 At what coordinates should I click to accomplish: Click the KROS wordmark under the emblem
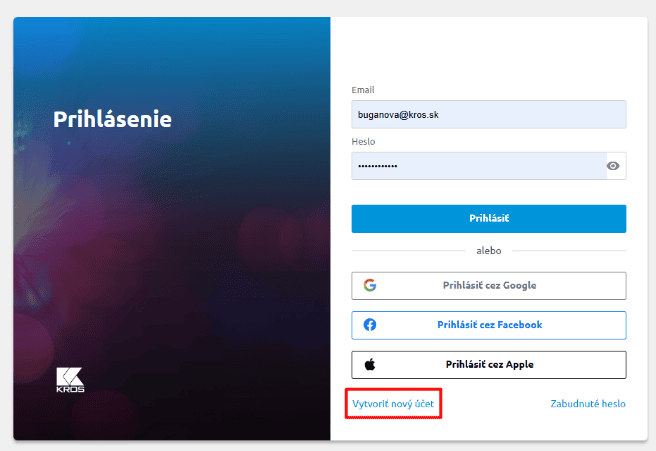(x=70, y=390)
